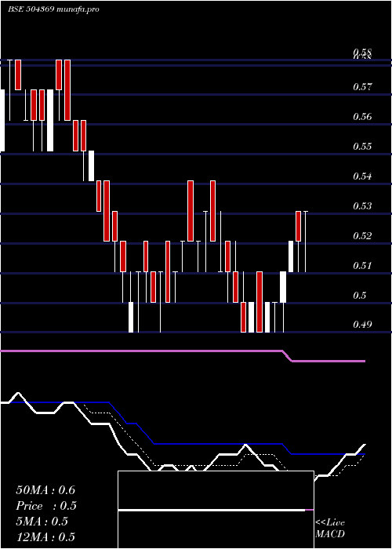Select the 0.53 price axis label
Screen dimensions: 392x549
(362, 205)
